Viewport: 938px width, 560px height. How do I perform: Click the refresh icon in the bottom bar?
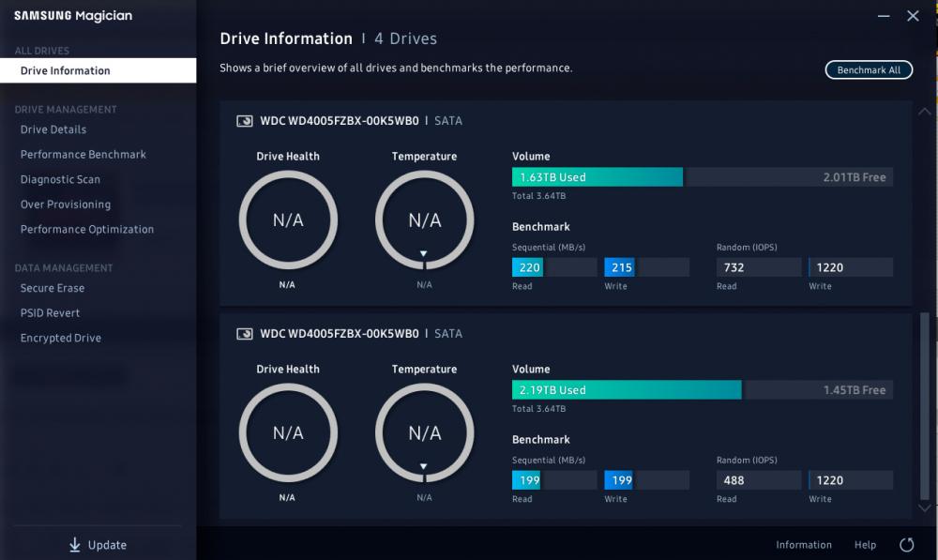pyautogui.click(x=907, y=544)
